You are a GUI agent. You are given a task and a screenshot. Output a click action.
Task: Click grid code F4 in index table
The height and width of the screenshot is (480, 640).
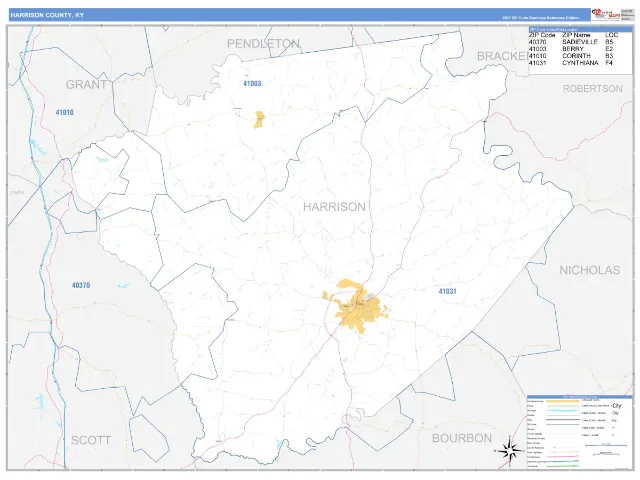pos(609,63)
